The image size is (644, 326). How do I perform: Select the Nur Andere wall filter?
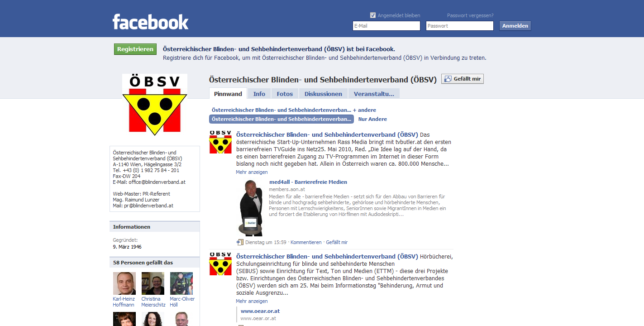click(x=372, y=119)
